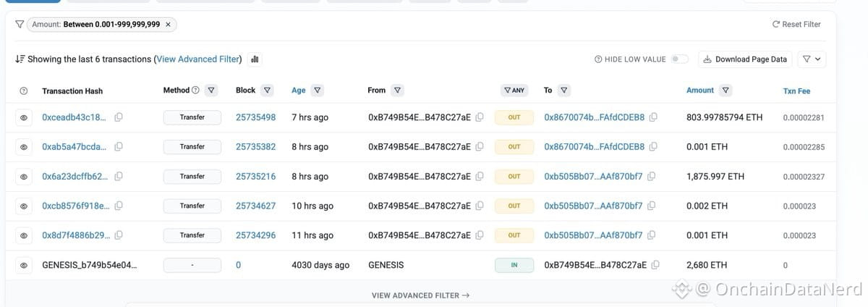
Task: Preview the GENESIS transaction with eye icon
Action: click(x=24, y=266)
